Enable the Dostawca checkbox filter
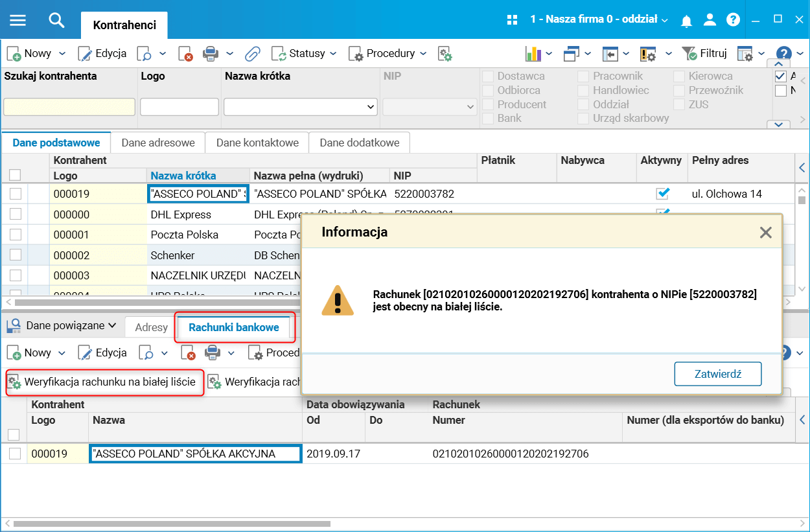Viewport: 810px width, 532px height. pos(487,76)
